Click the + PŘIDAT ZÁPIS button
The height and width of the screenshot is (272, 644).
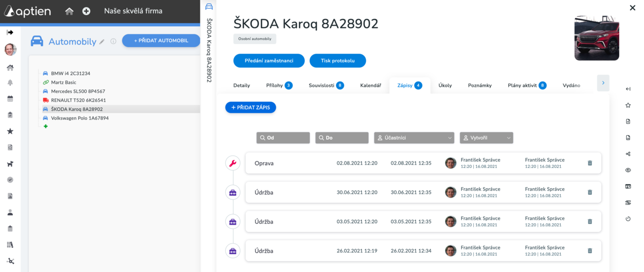(251, 107)
